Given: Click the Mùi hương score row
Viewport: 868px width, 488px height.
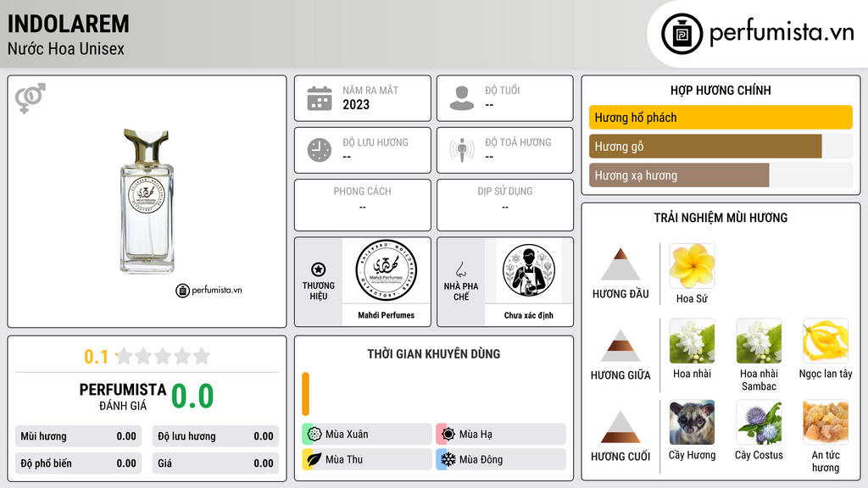Looking at the screenshot, I should [78, 436].
